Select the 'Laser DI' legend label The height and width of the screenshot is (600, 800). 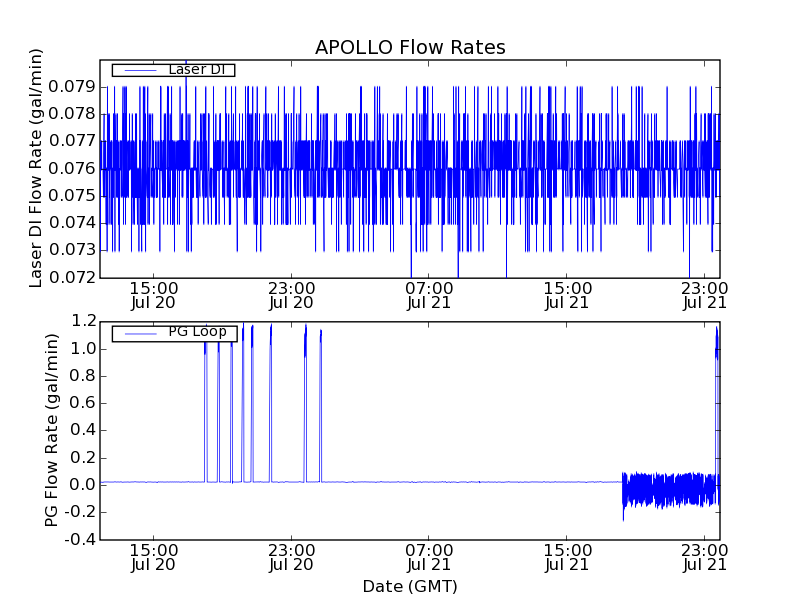(x=196, y=69)
